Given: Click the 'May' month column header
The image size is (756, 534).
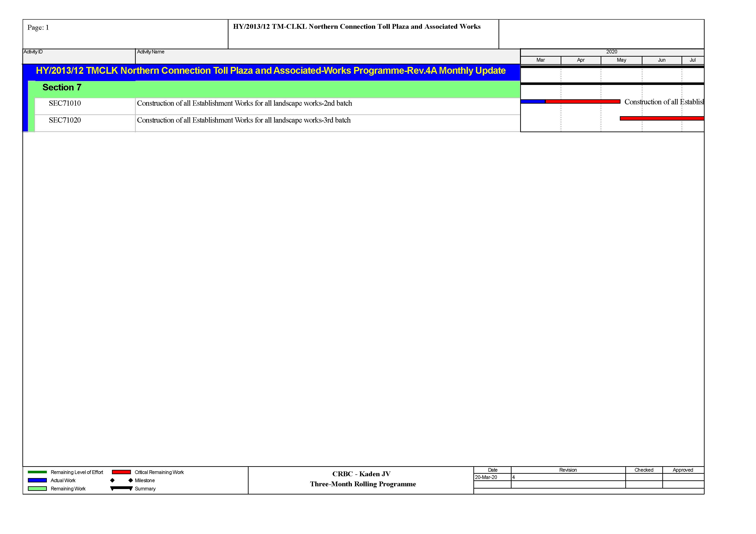Looking at the screenshot, I should click(621, 60).
